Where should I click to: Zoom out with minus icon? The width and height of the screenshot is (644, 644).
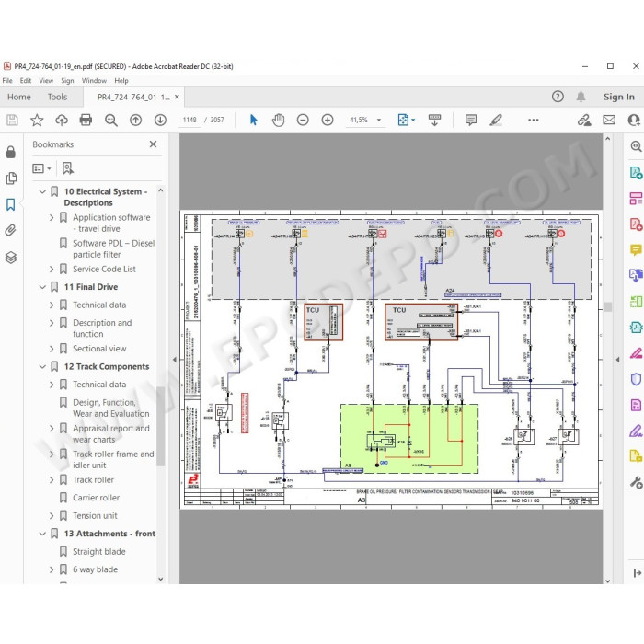(x=303, y=120)
